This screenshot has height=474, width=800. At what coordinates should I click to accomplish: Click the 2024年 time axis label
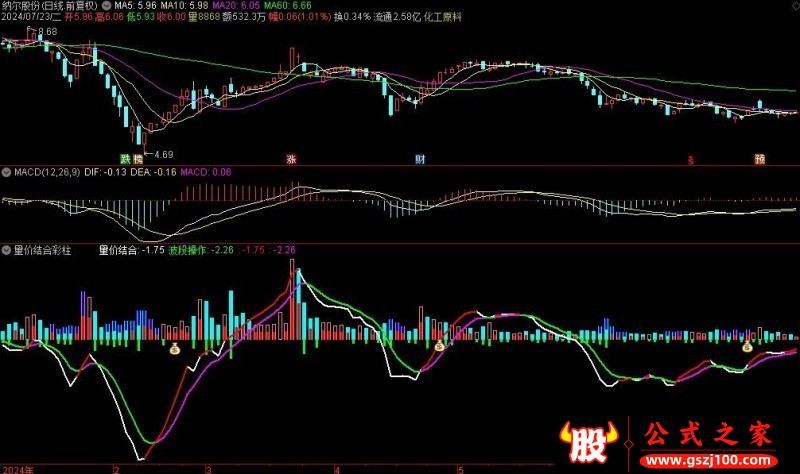point(18,469)
